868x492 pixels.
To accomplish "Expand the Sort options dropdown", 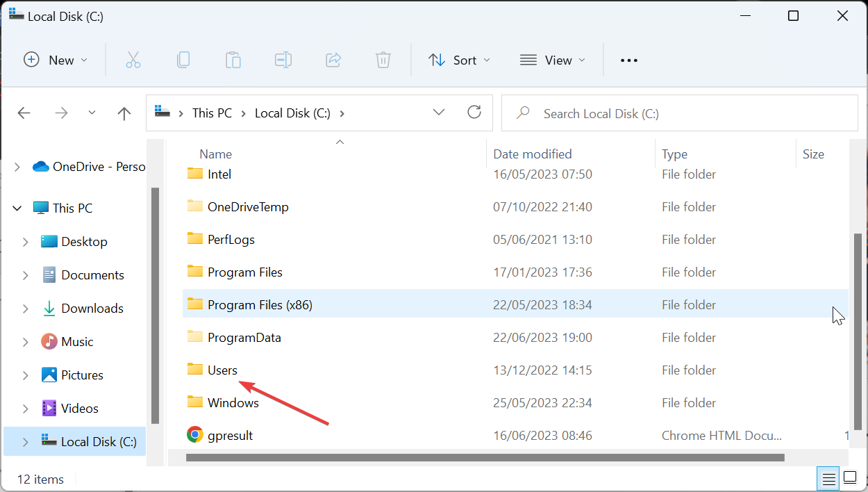I will point(459,60).
